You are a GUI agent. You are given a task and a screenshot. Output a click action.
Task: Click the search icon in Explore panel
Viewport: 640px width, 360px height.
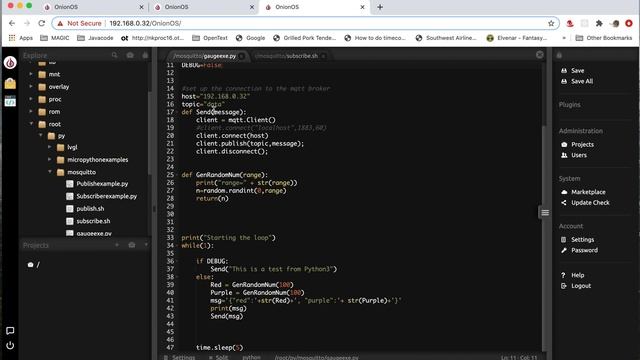pos(115,55)
